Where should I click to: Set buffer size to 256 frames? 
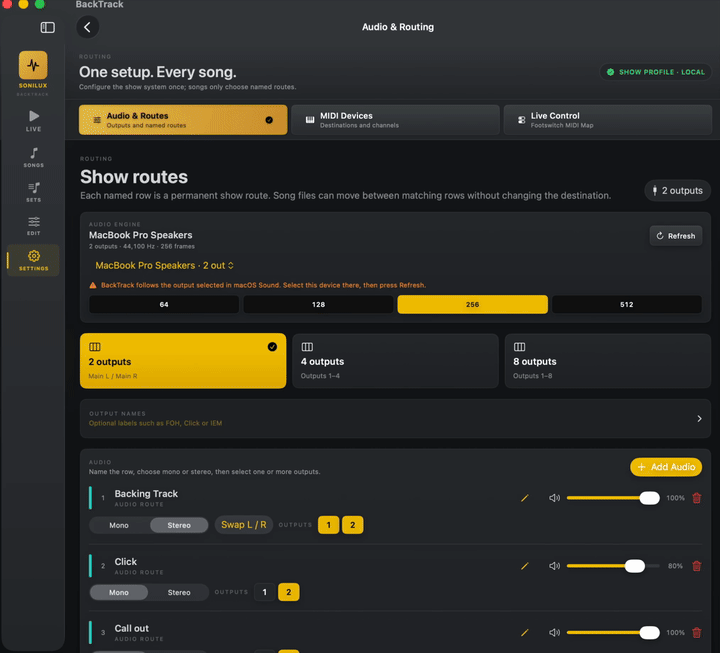pyautogui.click(x=472, y=304)
